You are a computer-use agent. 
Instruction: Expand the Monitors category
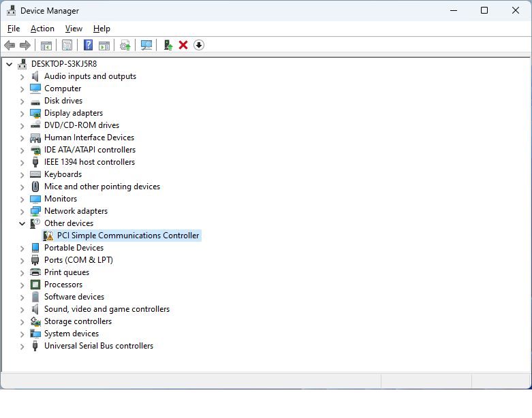[x=22, y=199]
